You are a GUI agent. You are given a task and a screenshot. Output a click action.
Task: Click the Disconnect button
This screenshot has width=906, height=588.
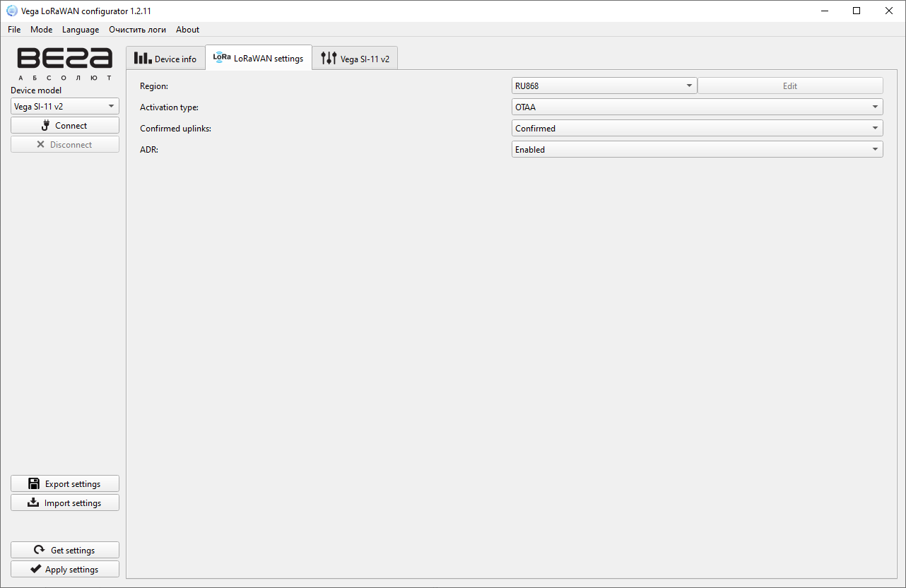coord(65,144)
